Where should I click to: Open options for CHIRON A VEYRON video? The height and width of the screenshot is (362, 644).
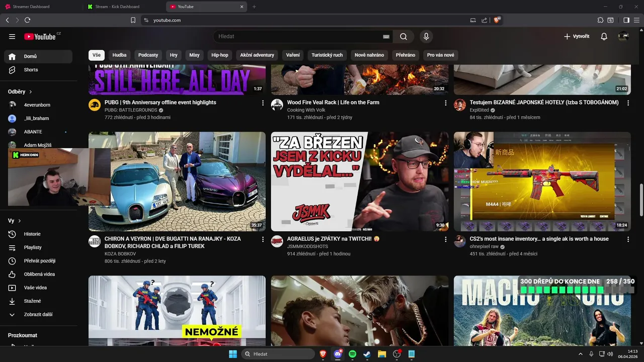coord(263,239)
